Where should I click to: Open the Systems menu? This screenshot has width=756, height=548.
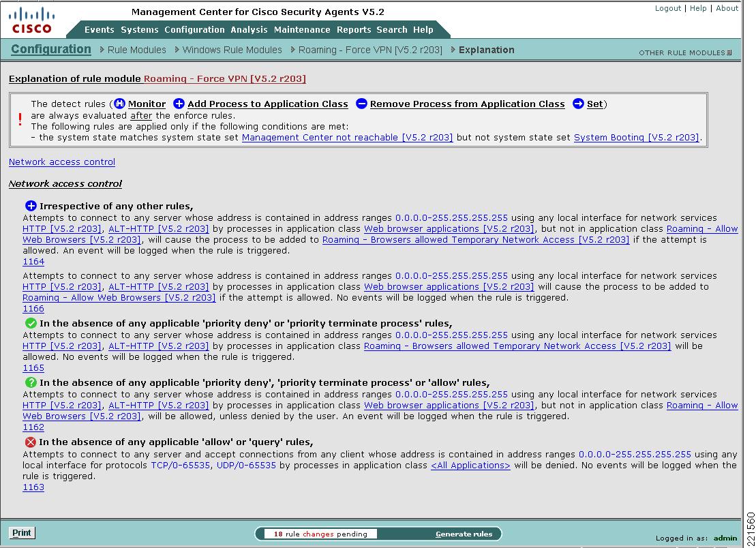[x=139, y=29]
